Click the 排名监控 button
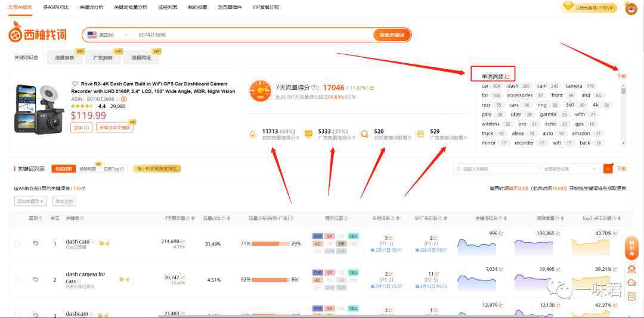 click(x=64, y=201)
